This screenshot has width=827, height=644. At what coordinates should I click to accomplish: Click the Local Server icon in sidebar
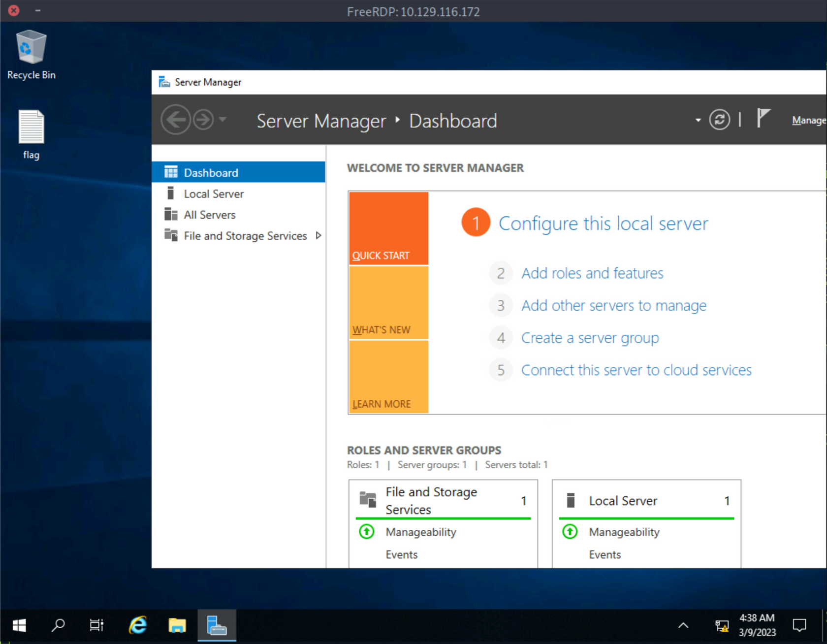coord(170,193)
